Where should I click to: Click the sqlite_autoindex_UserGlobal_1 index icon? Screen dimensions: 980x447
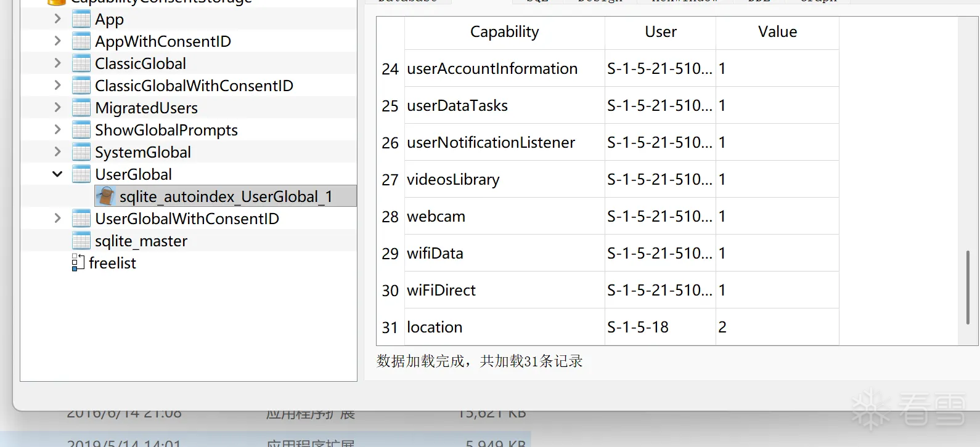point(106,196)
